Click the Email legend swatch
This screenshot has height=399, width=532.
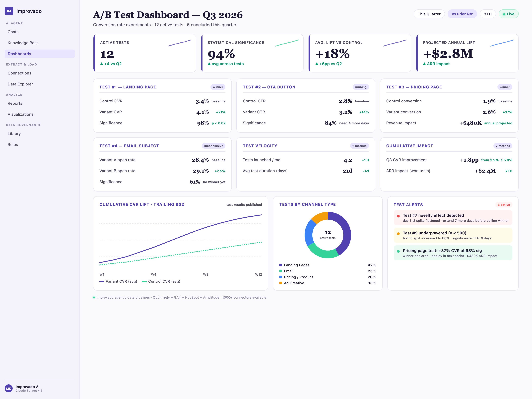(x=280, y=271)
